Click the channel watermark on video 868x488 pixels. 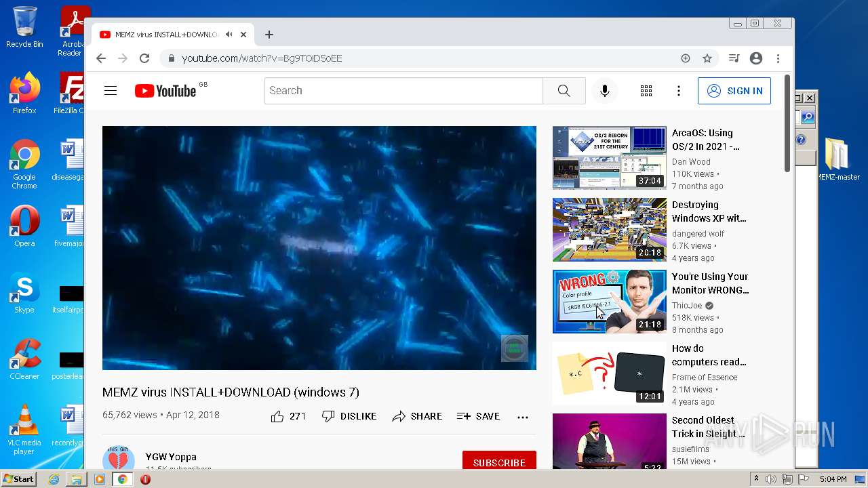515,348
